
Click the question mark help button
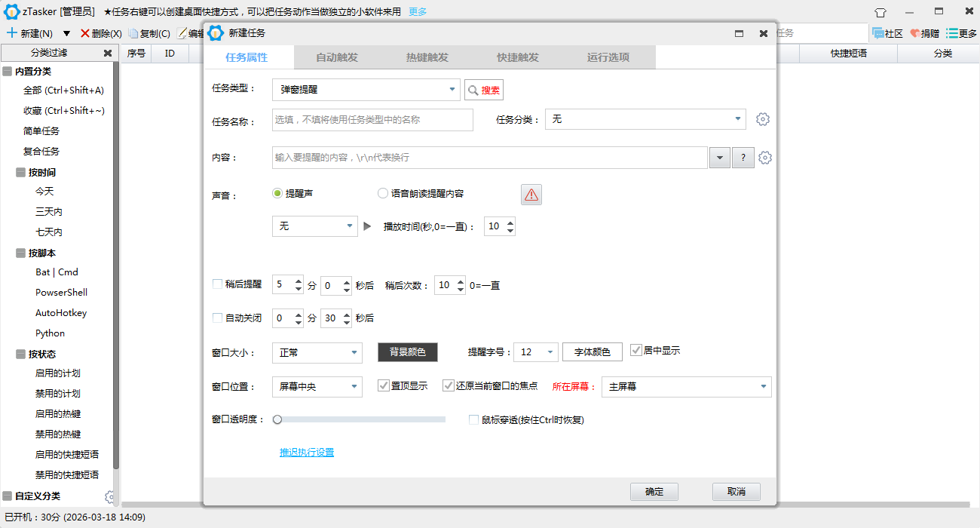click(743, 158)
